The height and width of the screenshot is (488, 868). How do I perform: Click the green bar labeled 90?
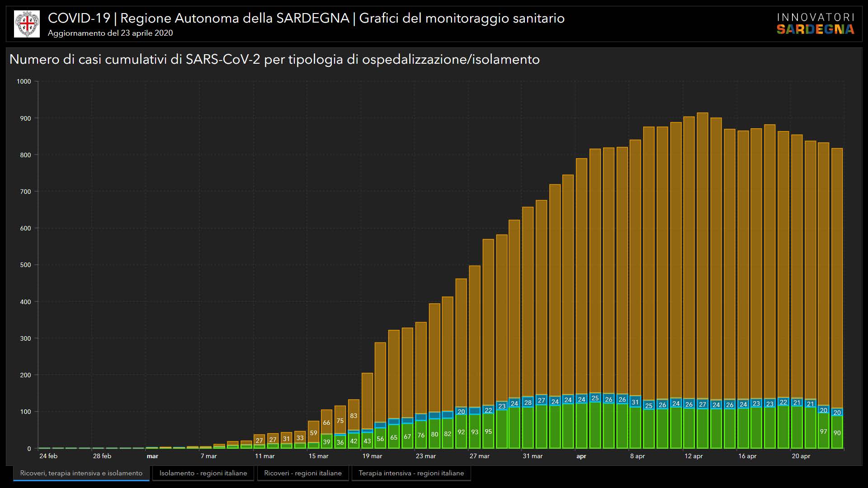pyautogui.click(x=837, y=433)
